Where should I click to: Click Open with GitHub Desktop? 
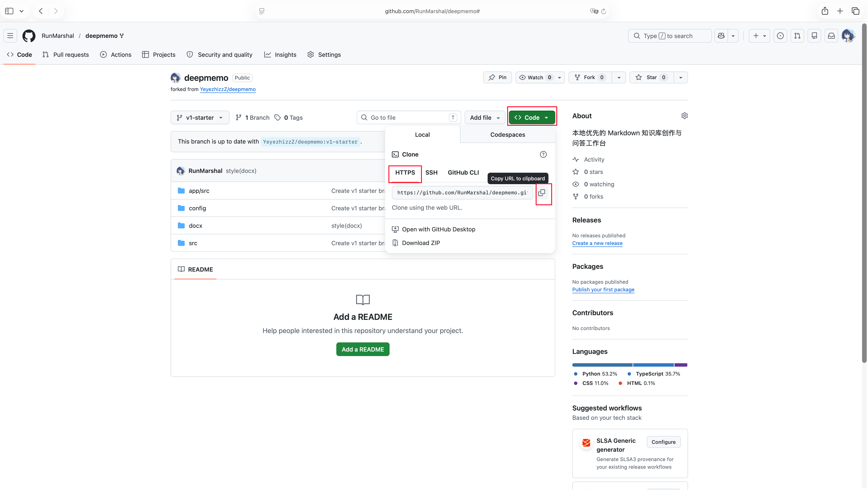tap(438, 229)
